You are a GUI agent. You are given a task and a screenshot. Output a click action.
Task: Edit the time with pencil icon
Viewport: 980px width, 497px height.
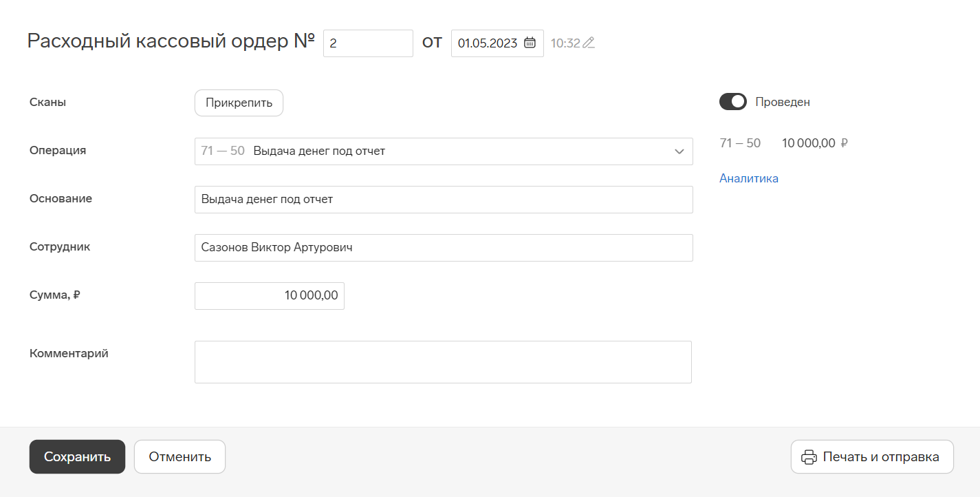(589, 43)
